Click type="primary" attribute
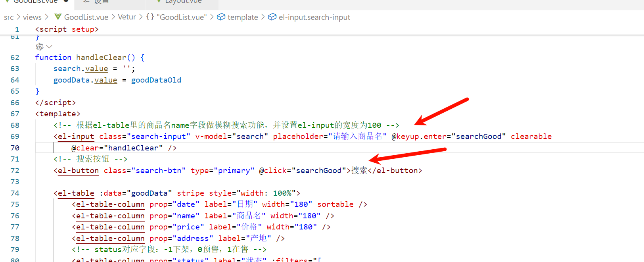Viewport: 644px width, 262px height. pyautogui.click(x=222, y=171)
